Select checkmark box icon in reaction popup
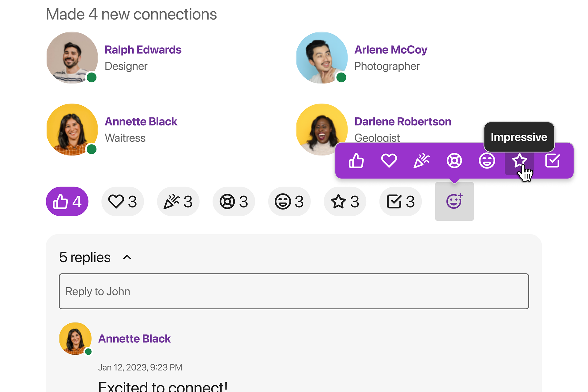The image size is (588, 392). pos(552,160)
